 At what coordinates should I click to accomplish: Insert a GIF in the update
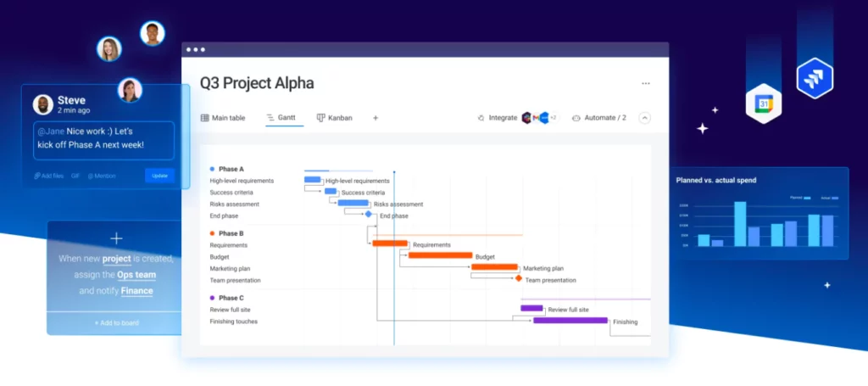coord(75,176)
